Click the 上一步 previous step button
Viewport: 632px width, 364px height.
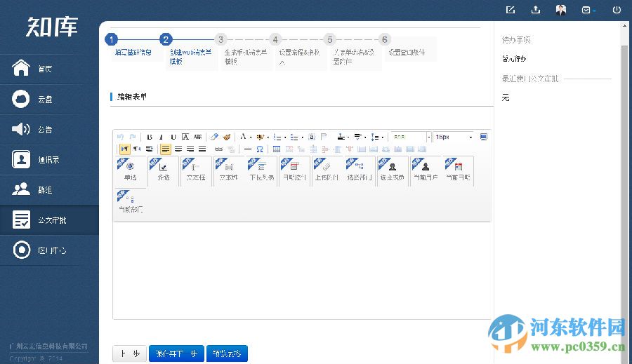(129, 353)
